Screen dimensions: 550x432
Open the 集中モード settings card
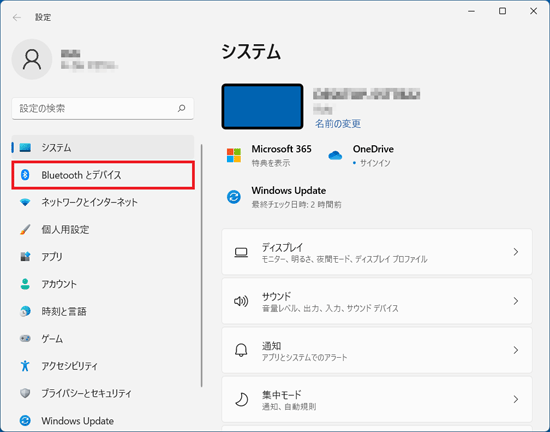point(377,399)
